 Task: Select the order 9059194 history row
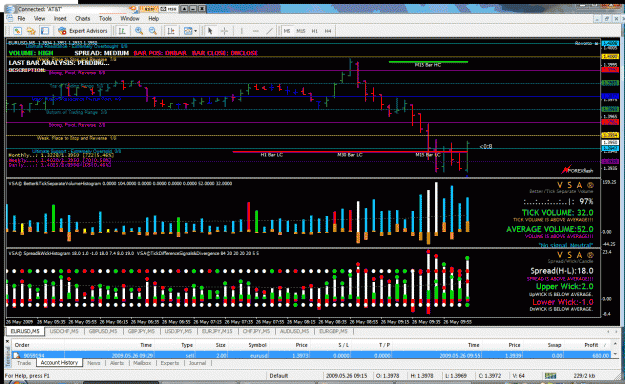click(x=311, y=355)
